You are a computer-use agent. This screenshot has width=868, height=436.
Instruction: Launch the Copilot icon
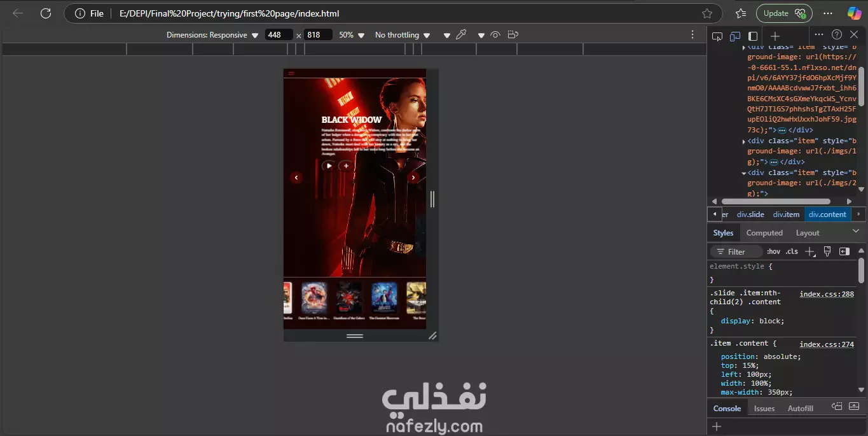tap(854, 13)
